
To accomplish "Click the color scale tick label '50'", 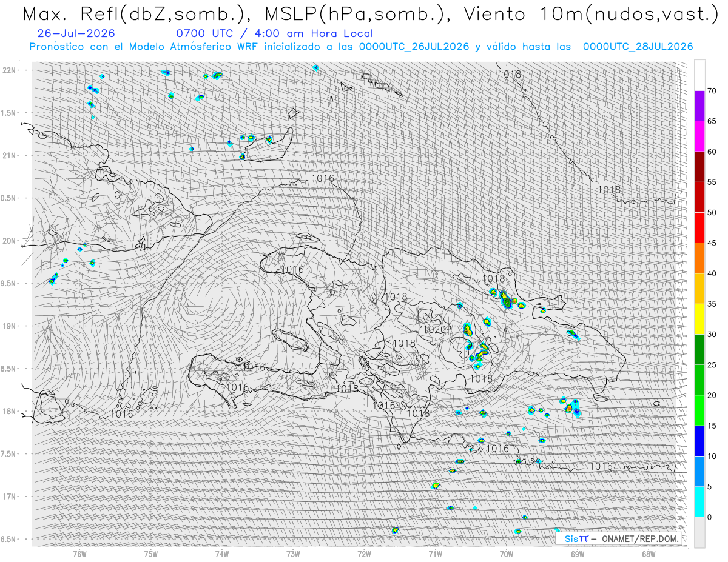I will pos(712,213).
